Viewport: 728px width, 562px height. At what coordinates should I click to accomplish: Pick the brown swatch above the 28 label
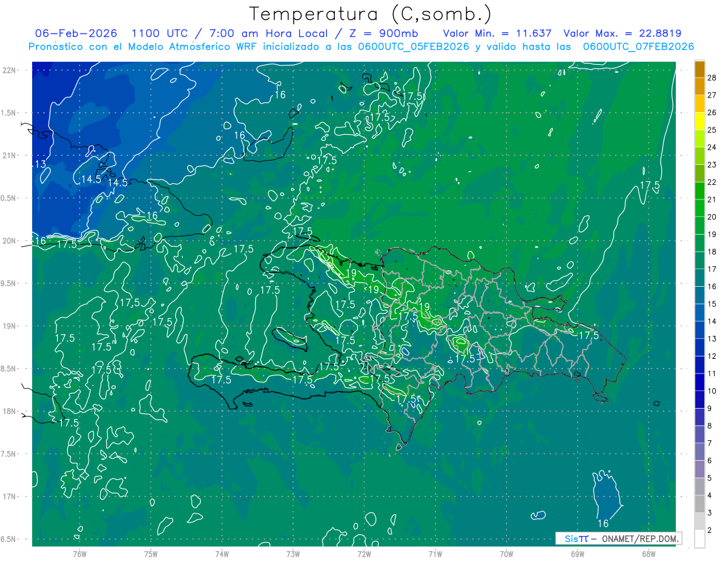point(699,69)
